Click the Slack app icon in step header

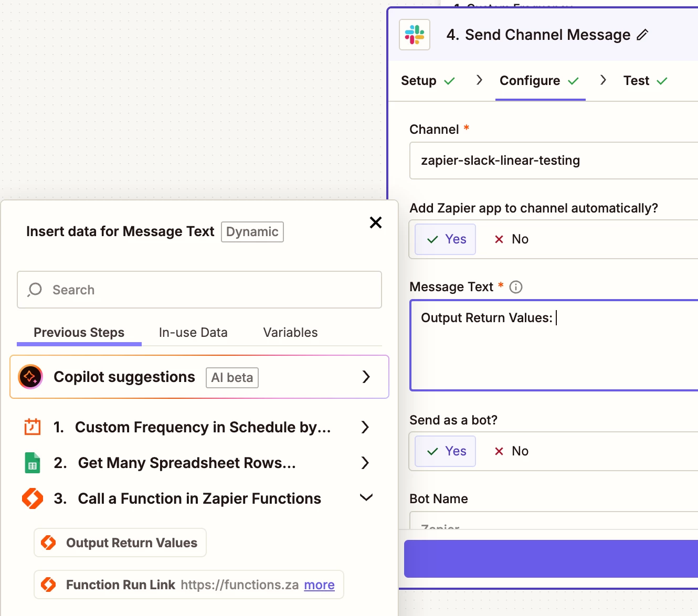click(x=415, y=35)
